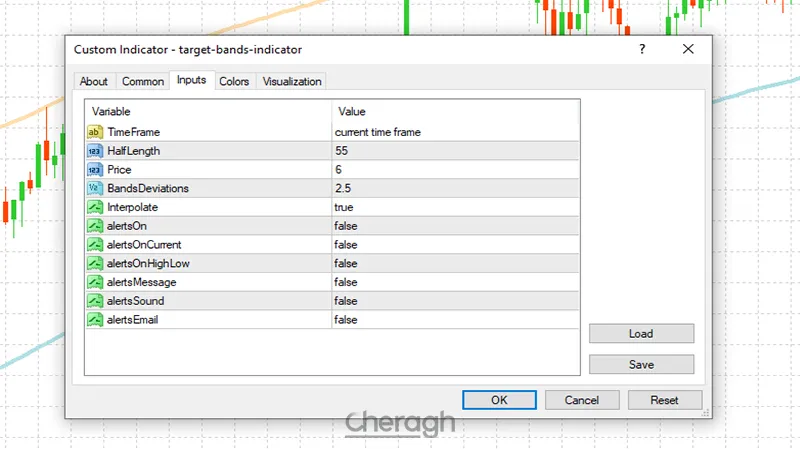Click the alertsSound boolean type icon
This screenshot has height=450, width=800.
click(x=95, y=301)
